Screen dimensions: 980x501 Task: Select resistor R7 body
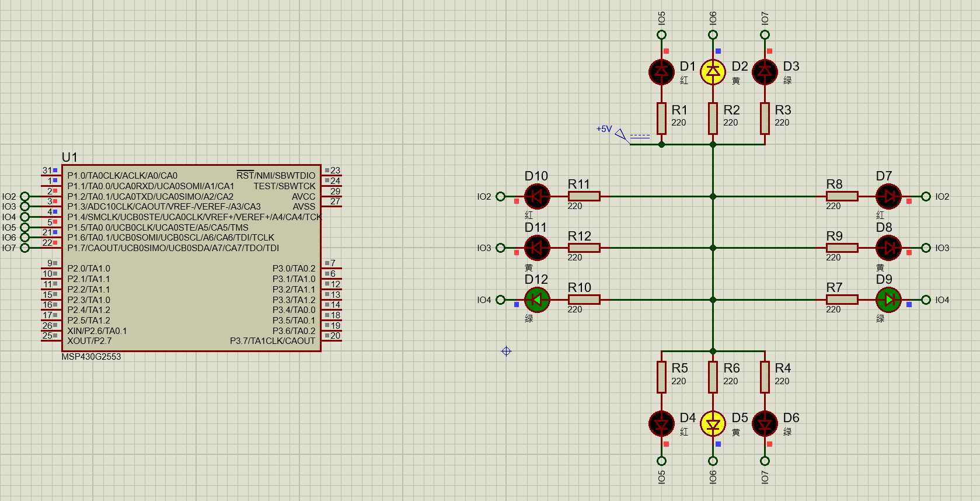tap(842, 300)
